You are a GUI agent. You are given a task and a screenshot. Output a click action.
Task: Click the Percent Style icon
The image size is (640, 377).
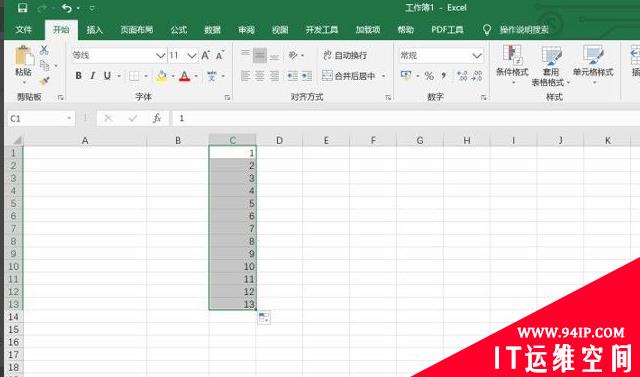[429, 76]
